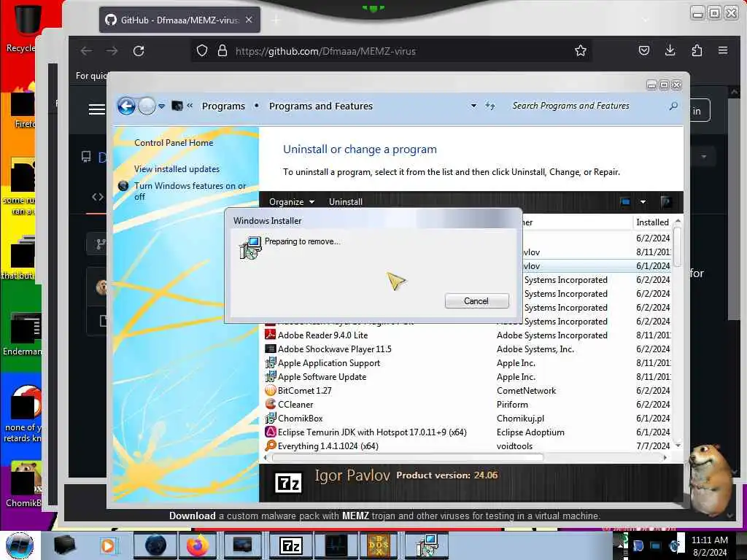The height and width of the screenshot is (560, 747).
Task: Click the DOSBox taskbar button
Action: click(x=379, y=545)
